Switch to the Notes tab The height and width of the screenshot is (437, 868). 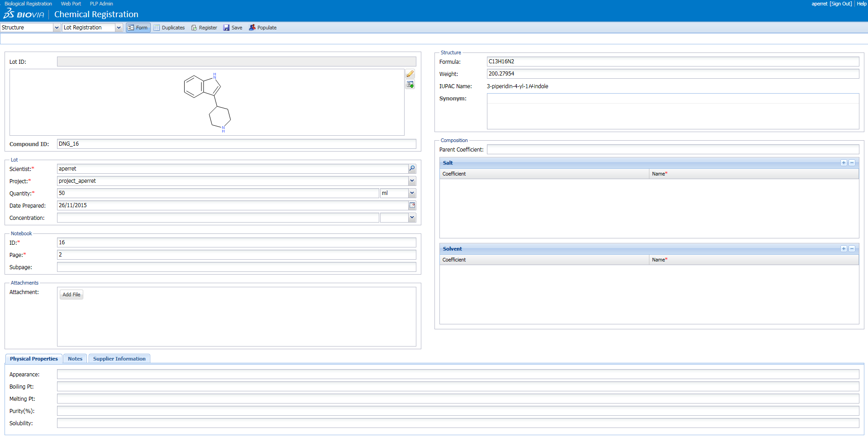(x=75, y=359)
